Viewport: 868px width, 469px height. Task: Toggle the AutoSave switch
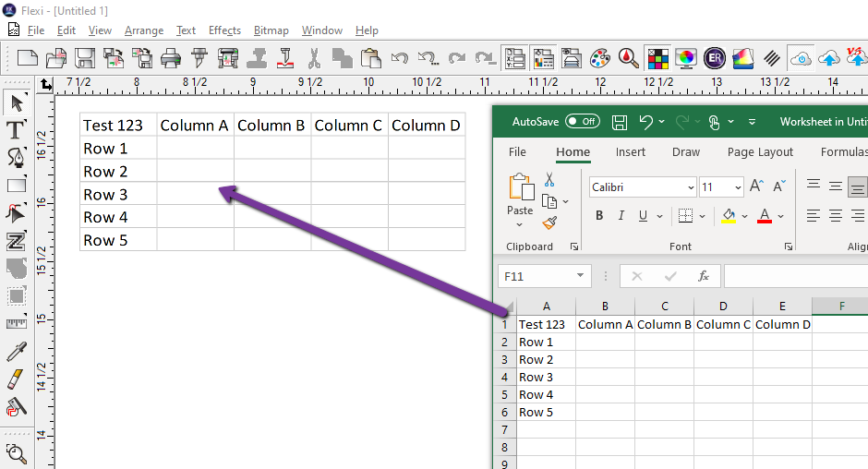[582, 122]
